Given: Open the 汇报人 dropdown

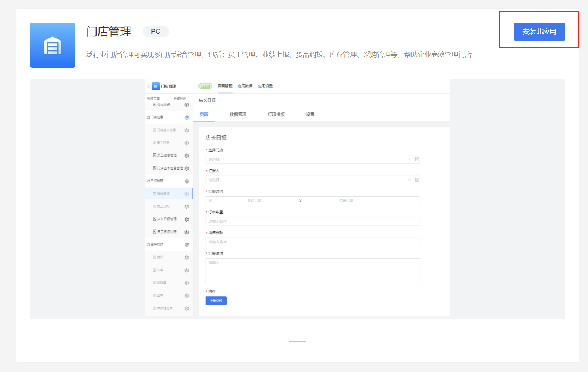Looking at the screenshot, I should point(309,180).
